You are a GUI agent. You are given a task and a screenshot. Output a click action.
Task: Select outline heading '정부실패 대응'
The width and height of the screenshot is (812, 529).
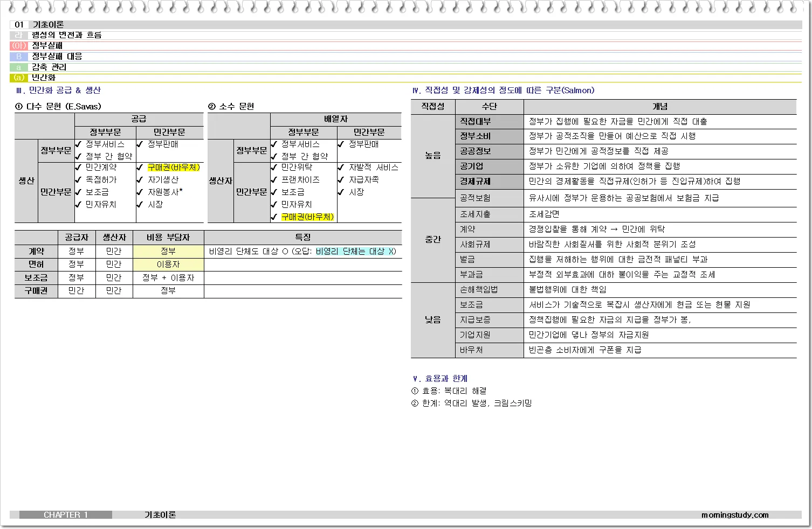57,56
